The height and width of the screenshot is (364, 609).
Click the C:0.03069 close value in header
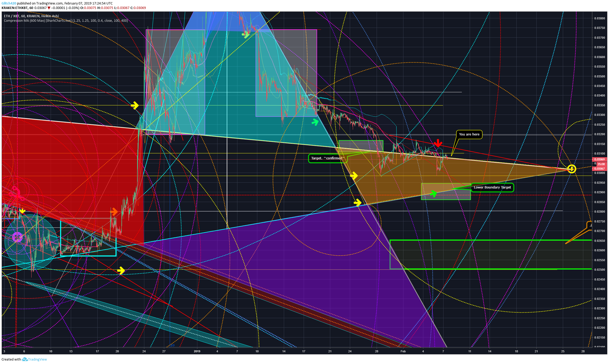tap(138, 8)
